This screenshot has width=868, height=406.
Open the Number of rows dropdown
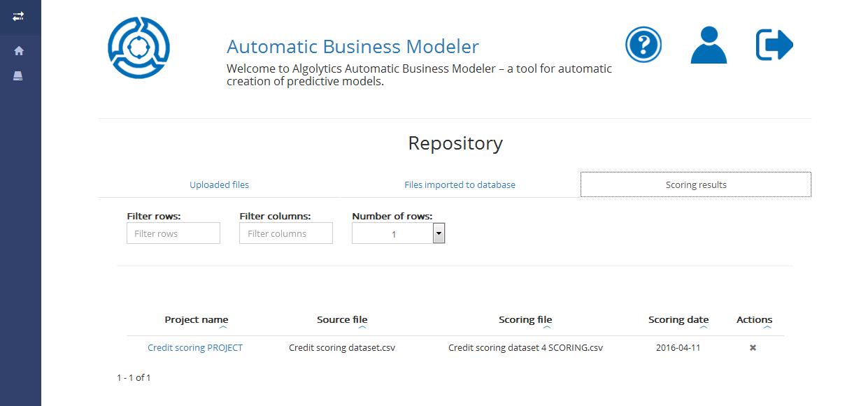(x=439, y=233)
